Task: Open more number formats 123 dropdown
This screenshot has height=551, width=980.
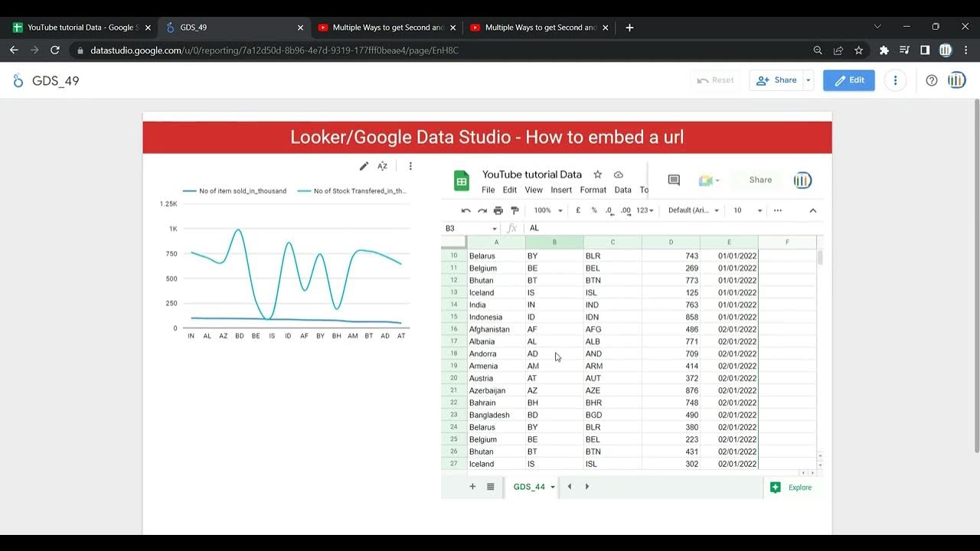Action: click(645, 210)
